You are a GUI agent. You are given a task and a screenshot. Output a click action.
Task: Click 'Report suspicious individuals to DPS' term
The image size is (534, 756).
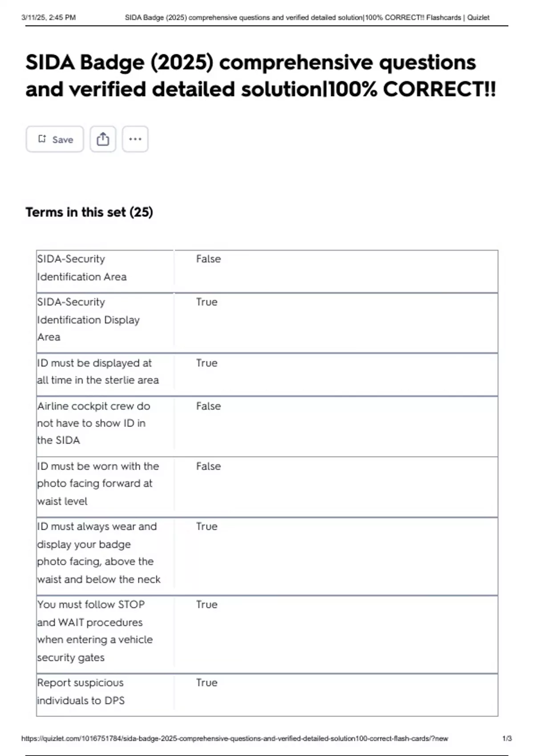coord(81,692)
